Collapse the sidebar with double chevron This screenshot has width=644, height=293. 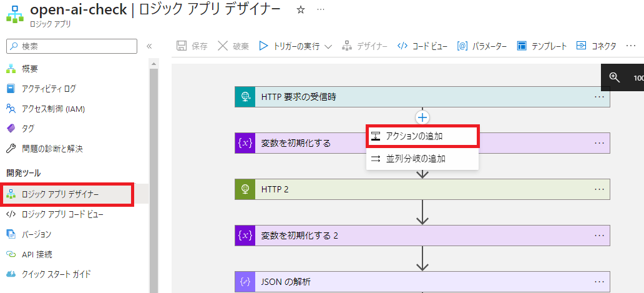pos(149,46)
